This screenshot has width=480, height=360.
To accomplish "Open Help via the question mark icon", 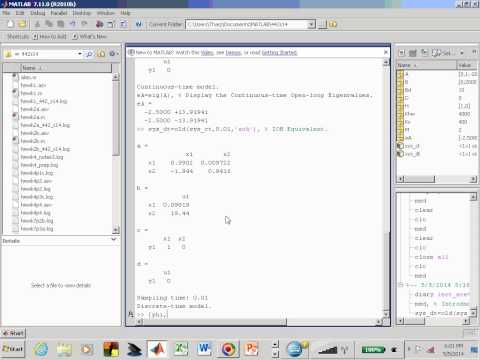I will pyautogui.click(x=139, y=24).
